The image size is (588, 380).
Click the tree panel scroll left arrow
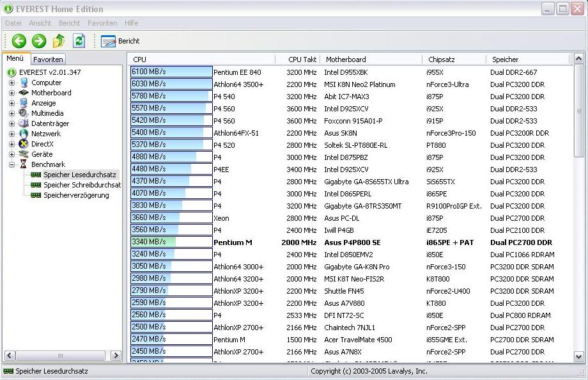(x=10, y=355)
